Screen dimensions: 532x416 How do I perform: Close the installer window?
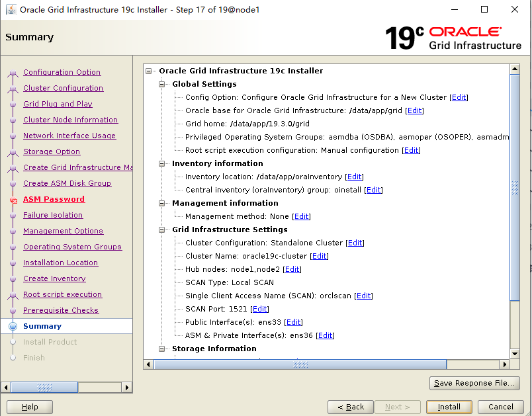(514, 9)
